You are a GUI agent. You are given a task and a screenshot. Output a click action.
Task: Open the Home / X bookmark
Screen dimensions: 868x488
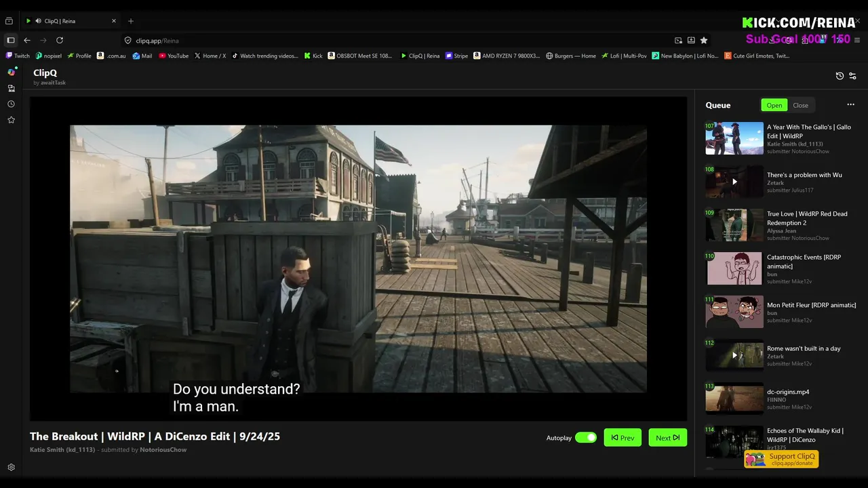coord(210,56)
